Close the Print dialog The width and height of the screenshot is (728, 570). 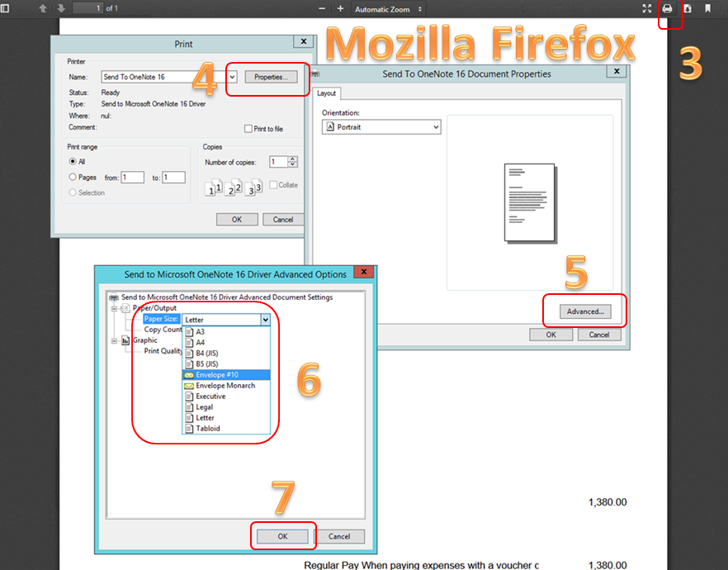coord(304,41)
